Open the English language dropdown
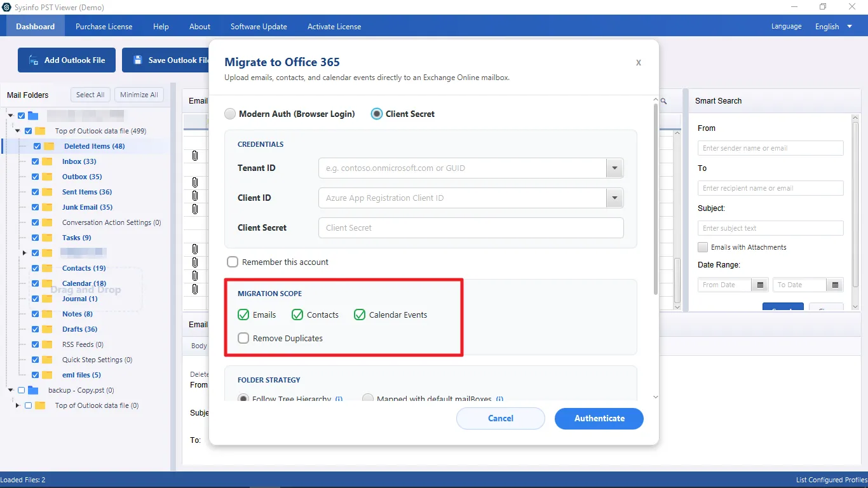868x488 pixels. [x=834, y=27]
